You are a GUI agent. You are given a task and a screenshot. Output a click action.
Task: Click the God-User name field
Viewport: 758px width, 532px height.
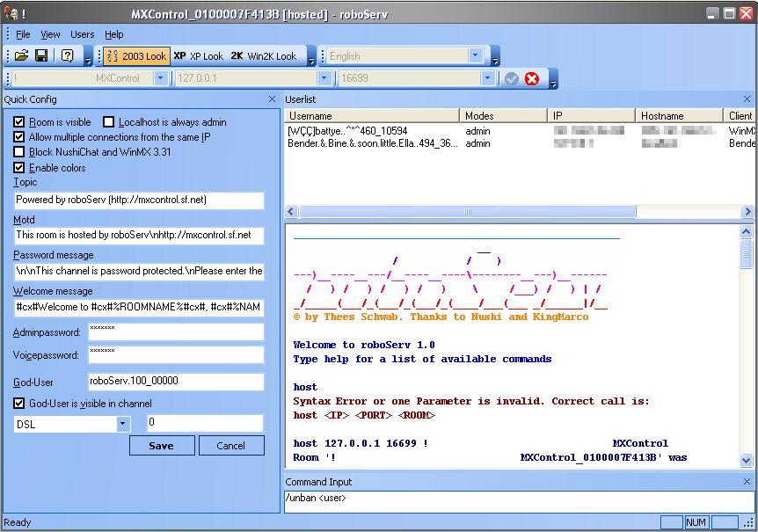176,382
